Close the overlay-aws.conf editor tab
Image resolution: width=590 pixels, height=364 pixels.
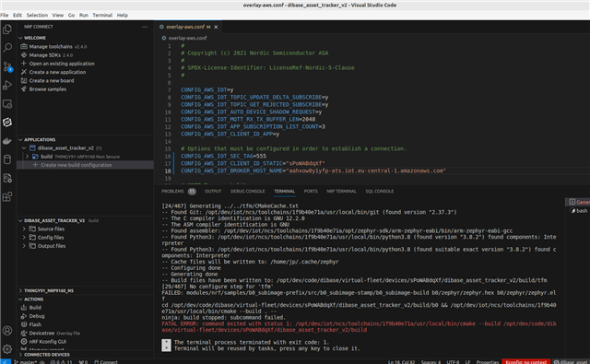216,27
